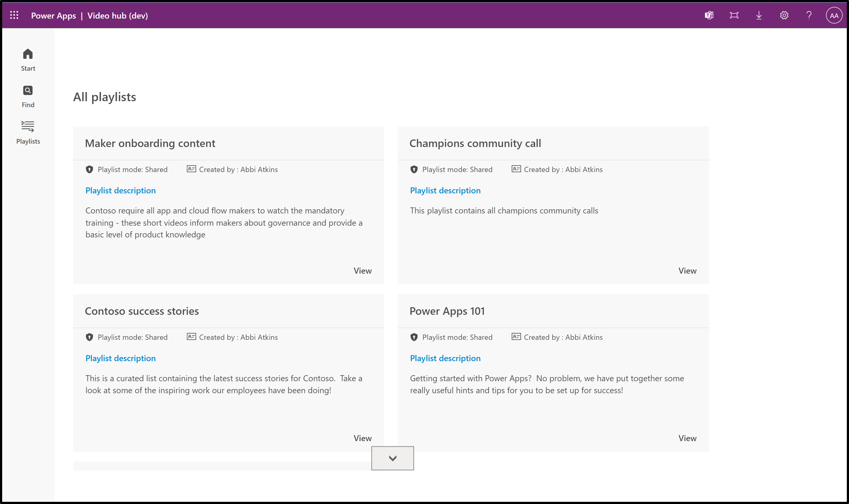Viewport: 849px width, 504px height.
Task: Click the download icon in toolbar
Action: 759,15
